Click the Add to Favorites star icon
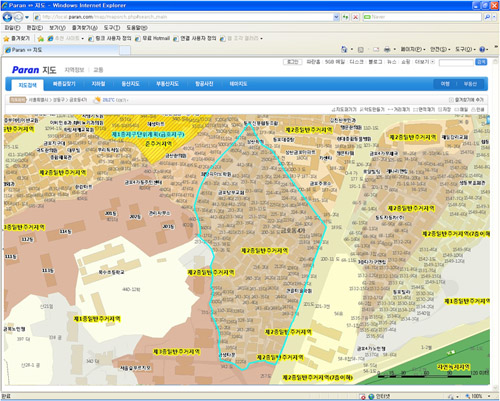The height and width of the screenshot is (401, 500). [x=41, y=39]
